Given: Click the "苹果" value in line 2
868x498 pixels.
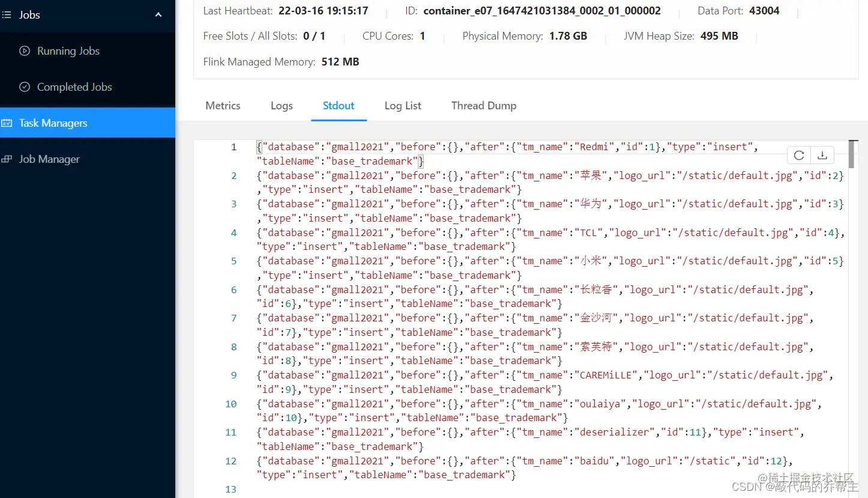Looking at the screenshot, I should 591,176.
